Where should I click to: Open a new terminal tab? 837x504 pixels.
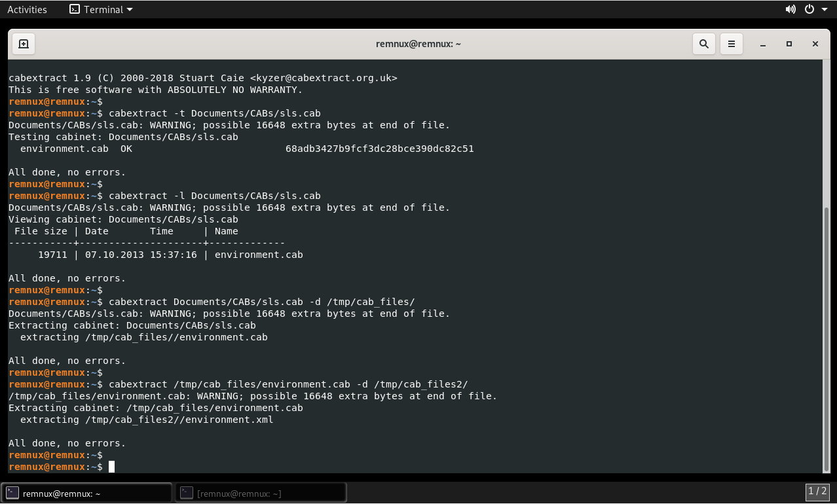(24, 44)
